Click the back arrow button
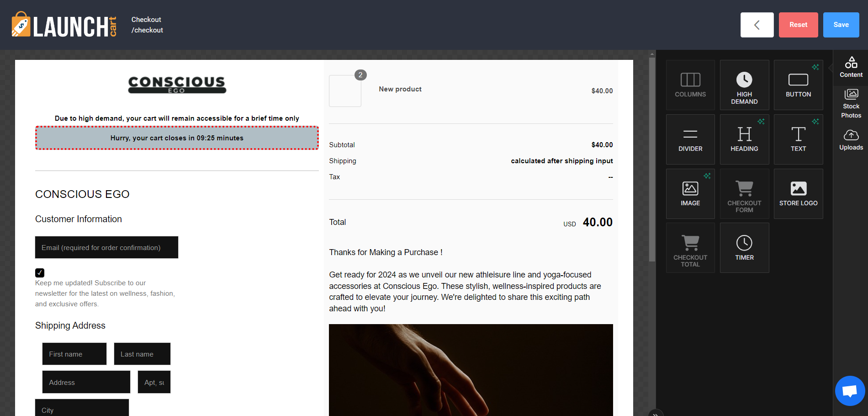 757,25
